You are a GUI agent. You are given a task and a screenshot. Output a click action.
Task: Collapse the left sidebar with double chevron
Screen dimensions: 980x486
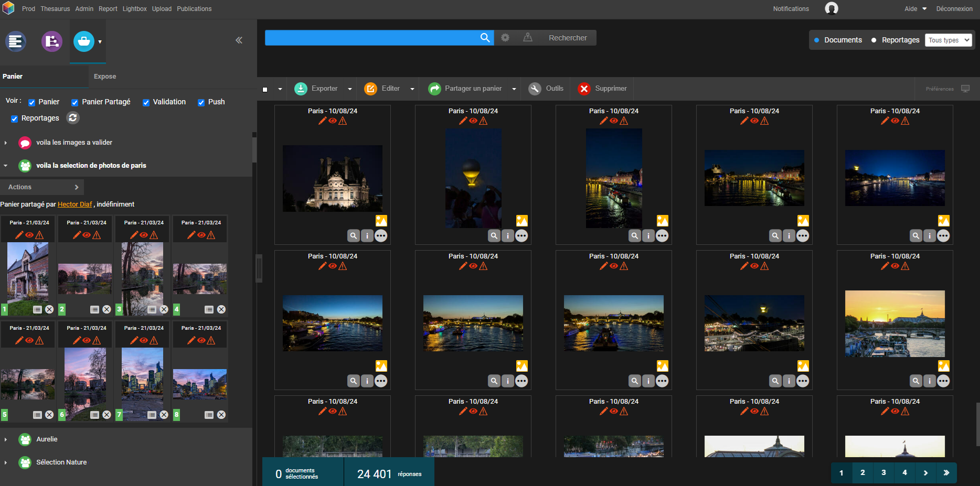tap(239, 40)
